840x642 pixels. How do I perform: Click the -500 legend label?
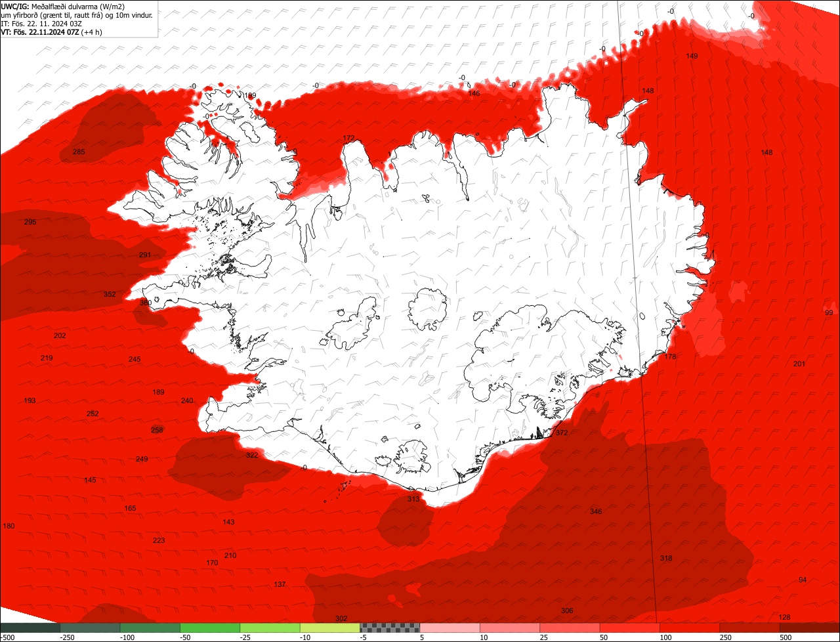click(x=8, y=637)
